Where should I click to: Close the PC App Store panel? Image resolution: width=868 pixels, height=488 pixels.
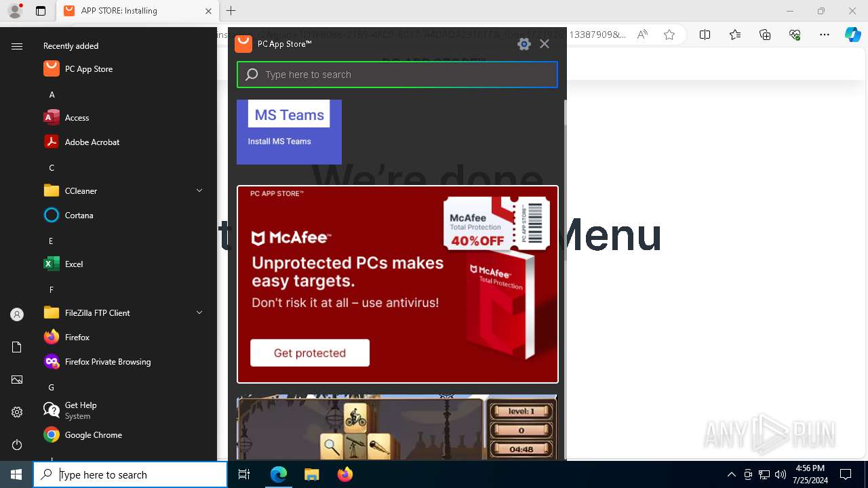[x=545, y=44]
